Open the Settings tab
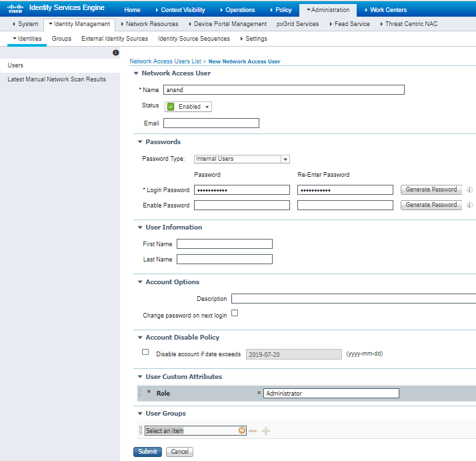The width and height of the screenshot is (476, 461). [254, 39]
